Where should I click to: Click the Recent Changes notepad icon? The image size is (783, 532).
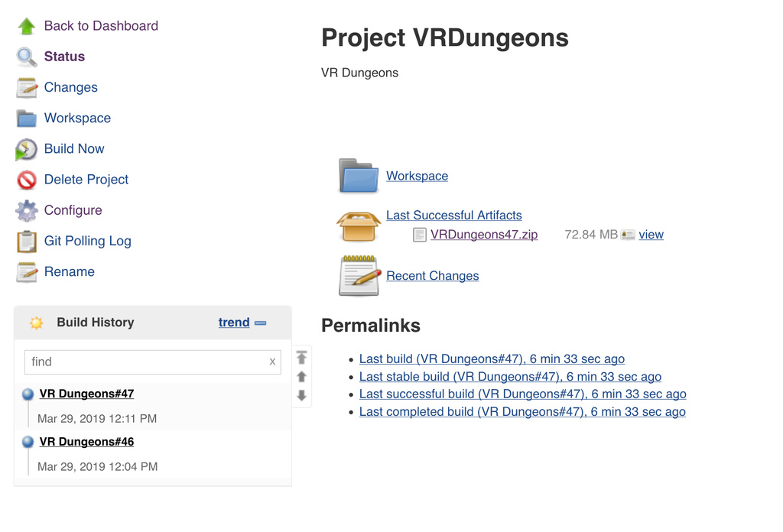coord(359,276)
